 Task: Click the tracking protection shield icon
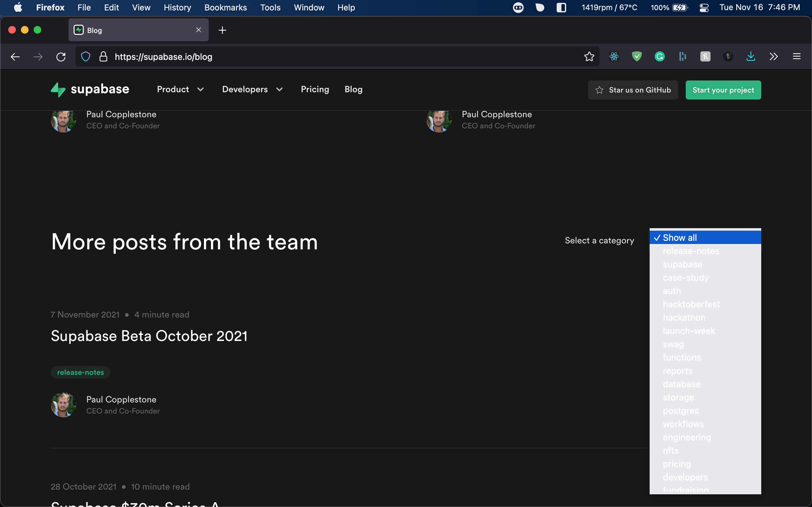(x=86, y=57)
